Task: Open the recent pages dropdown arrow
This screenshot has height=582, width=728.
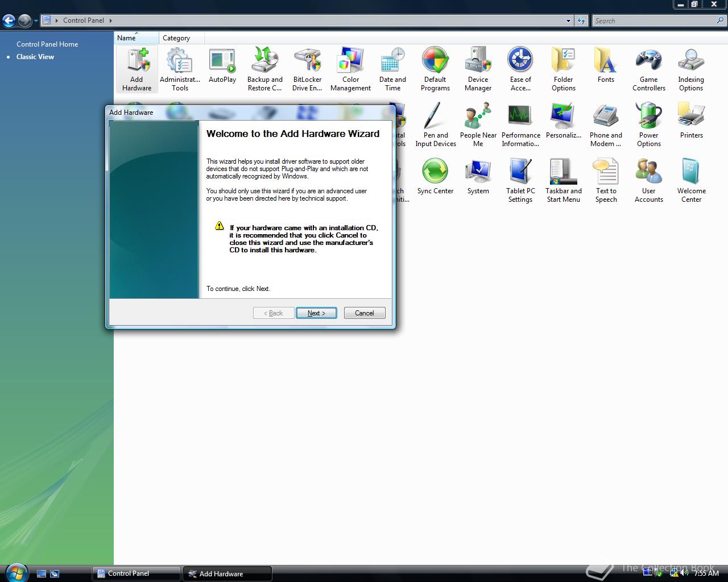Action: tap(36, 21)
